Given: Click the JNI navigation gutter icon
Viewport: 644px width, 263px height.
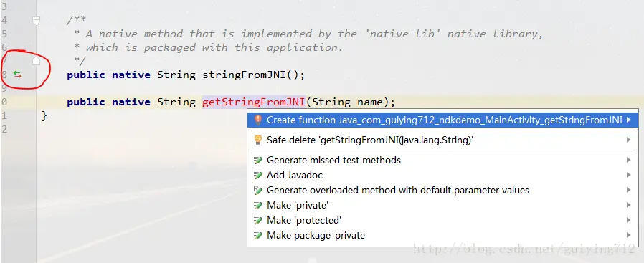Looking at the screenshot, I should click(16, 75).
